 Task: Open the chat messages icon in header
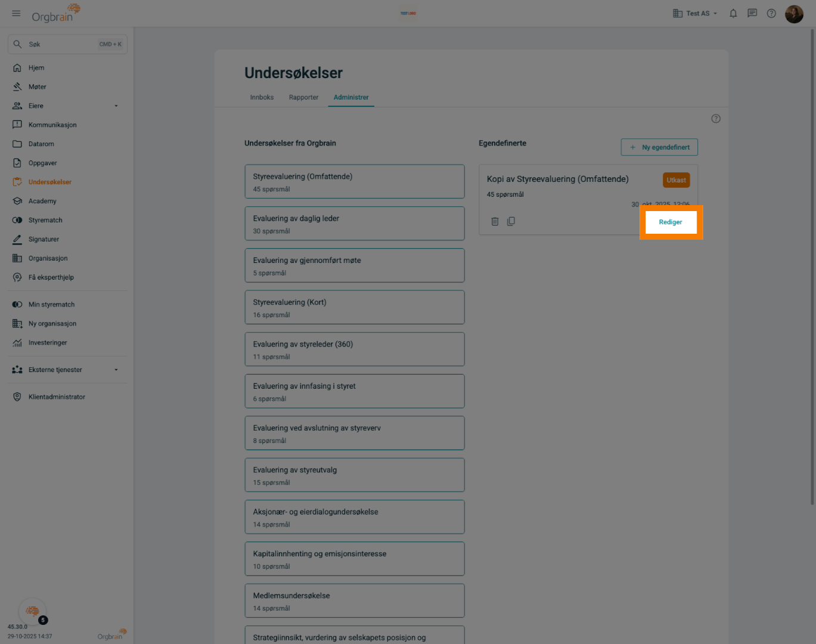pyautogui.click(x=752, y=13)
